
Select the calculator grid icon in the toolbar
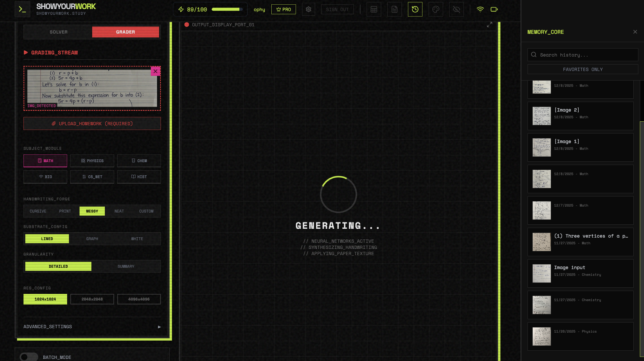coord(374,9)
